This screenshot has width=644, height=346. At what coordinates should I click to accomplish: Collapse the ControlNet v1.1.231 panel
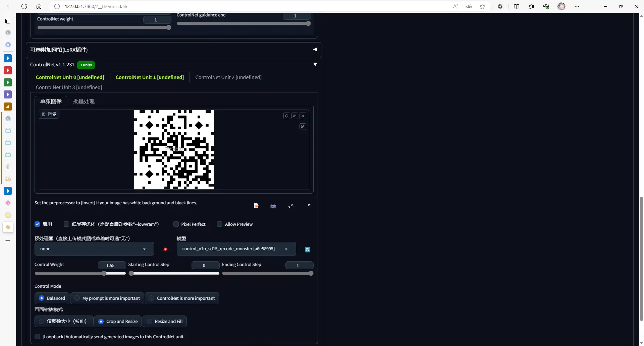315,64
